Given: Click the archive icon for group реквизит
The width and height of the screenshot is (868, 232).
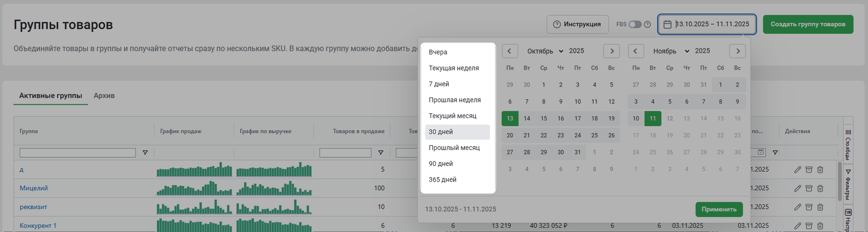Looking at the screenshot, I should [809, 207].
